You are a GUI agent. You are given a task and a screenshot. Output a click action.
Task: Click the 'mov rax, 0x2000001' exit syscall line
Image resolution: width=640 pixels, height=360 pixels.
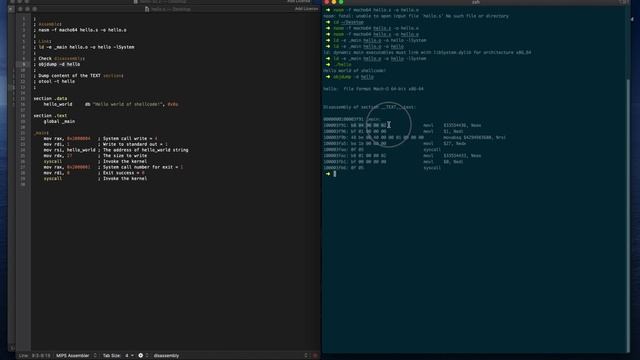pyautogui.click(x=113, y=167)
